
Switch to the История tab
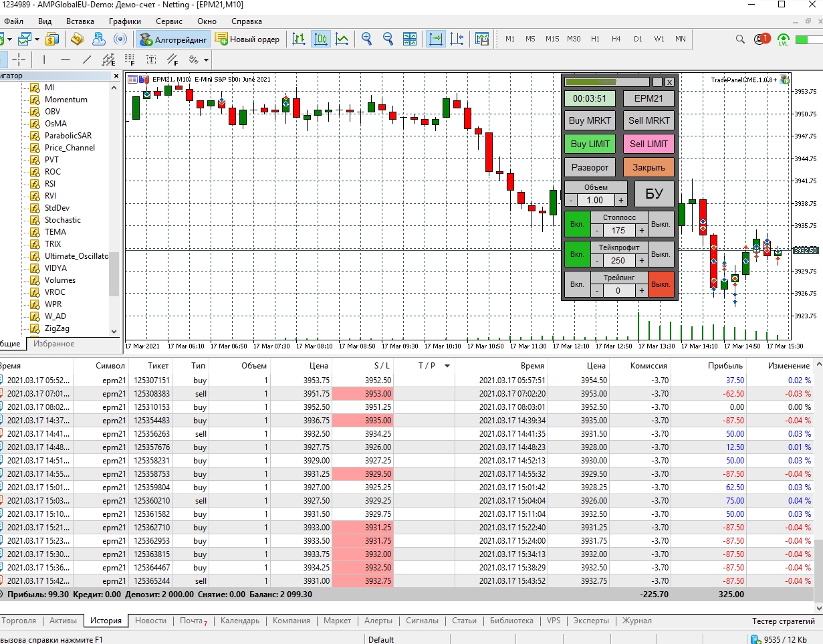(x=106, y=621)
